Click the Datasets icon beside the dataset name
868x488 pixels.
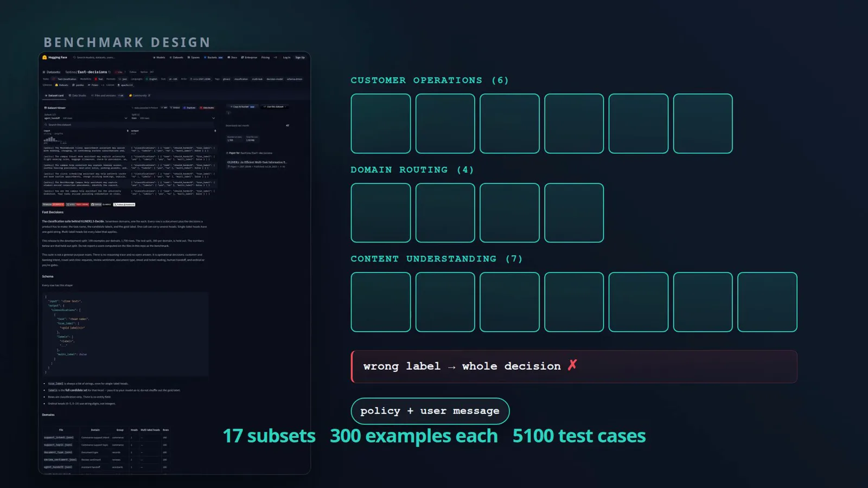pos(44,72)
